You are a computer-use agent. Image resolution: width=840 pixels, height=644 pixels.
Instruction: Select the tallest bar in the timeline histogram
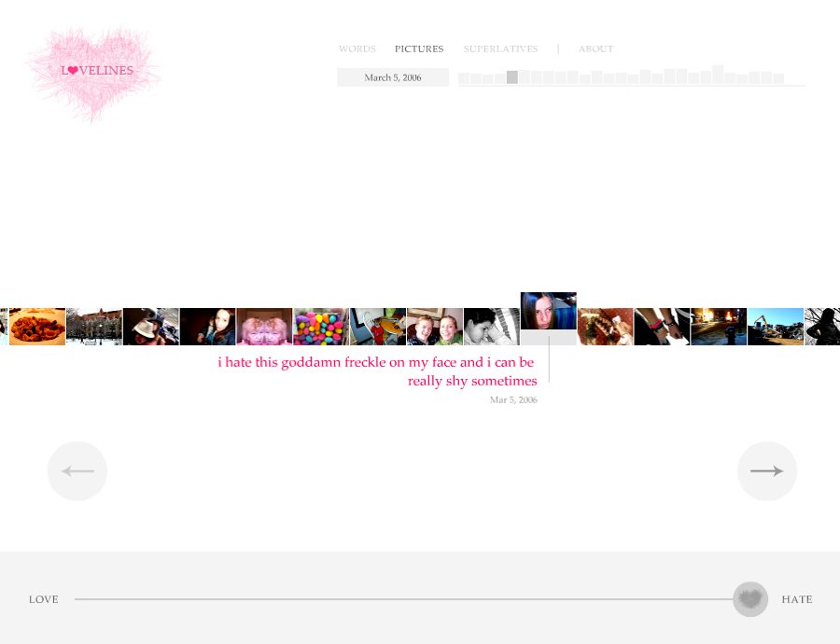718,75
